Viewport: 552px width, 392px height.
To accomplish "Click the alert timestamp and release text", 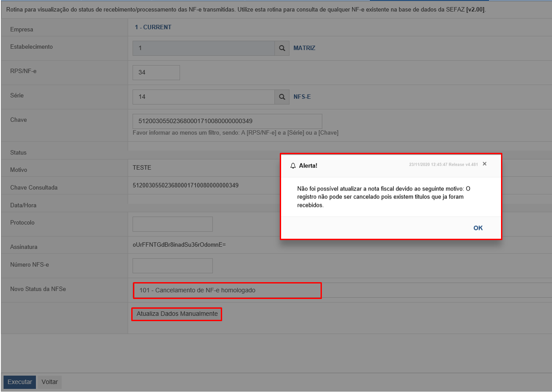I will point(443,164).
